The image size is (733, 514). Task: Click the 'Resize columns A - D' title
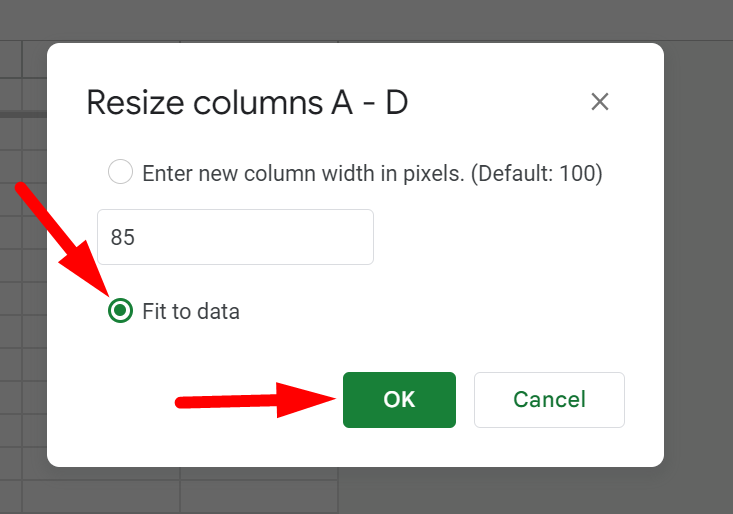pos(247,102)
